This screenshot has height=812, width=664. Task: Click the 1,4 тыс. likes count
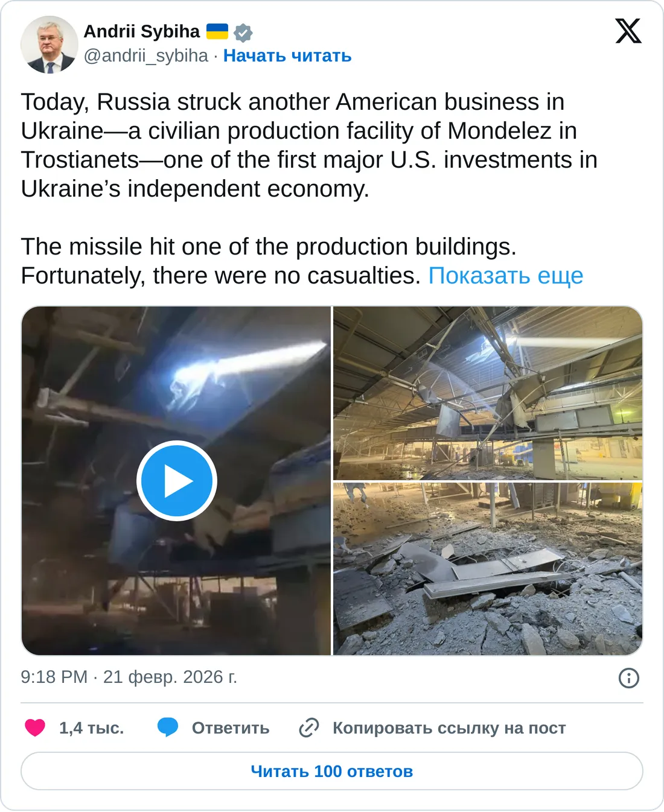point(92,728)
